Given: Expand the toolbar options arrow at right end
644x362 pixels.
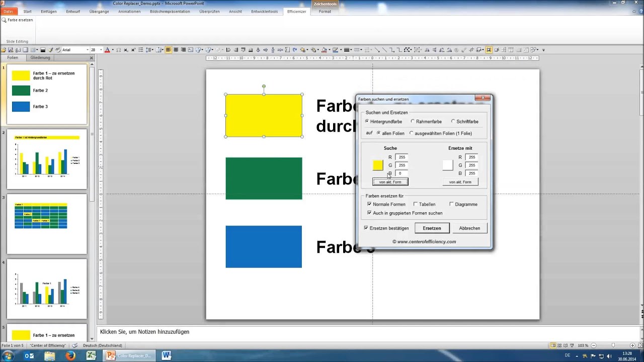Looking at the screenshot, I should click(543, 50).
